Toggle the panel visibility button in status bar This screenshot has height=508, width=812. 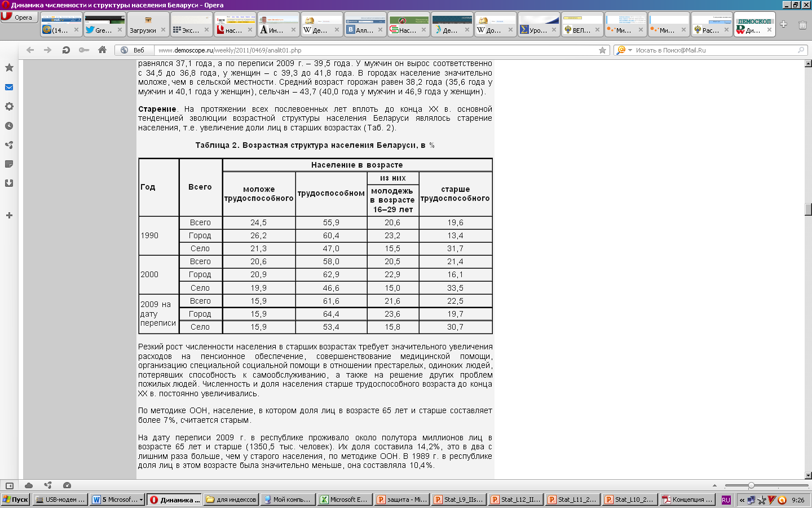click(x=9, y=485)
